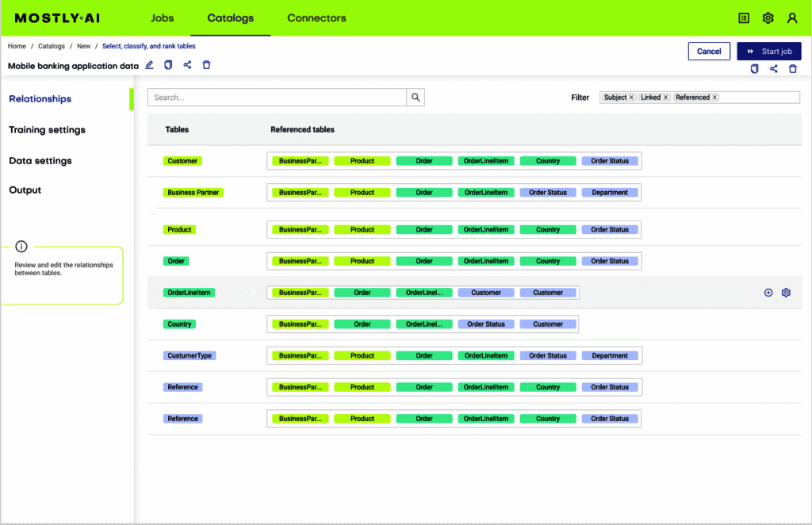Remove the Subject filter chip

632,98
